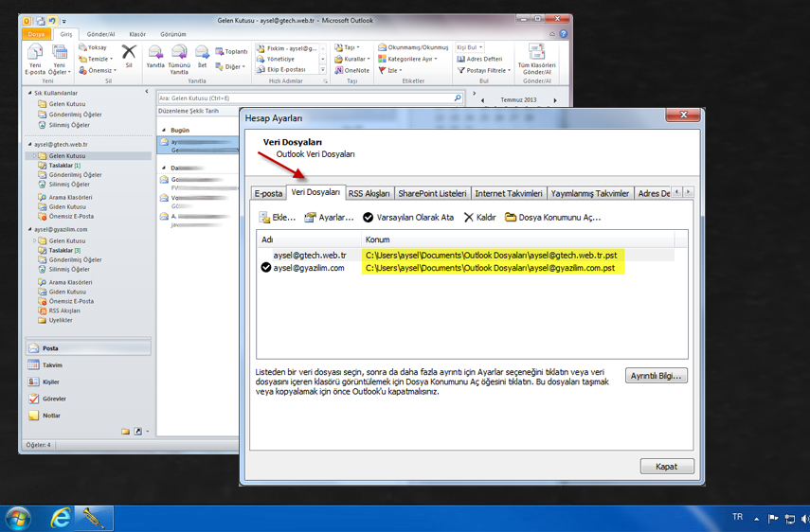Switch to the Gönder/Al ribbon tab
This screenshot has width=810, height=532.
tap(100, 34)
